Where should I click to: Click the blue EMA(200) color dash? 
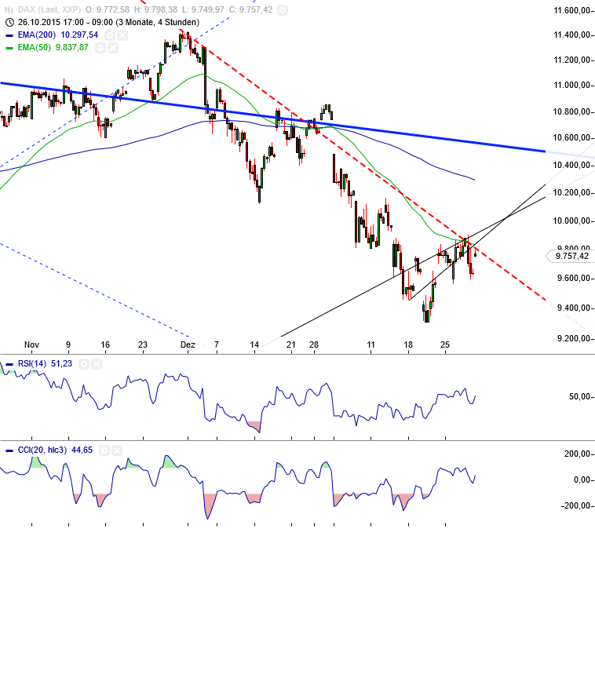(9, 35)
